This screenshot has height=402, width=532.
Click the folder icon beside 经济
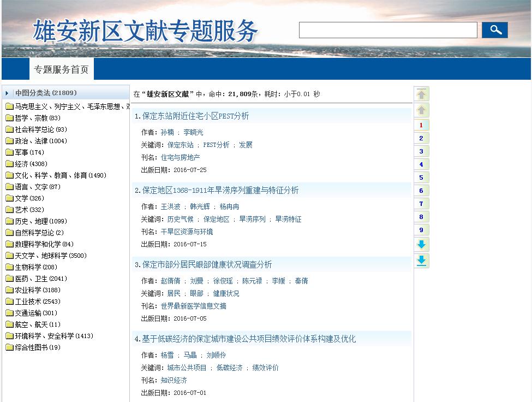(9, 164)
